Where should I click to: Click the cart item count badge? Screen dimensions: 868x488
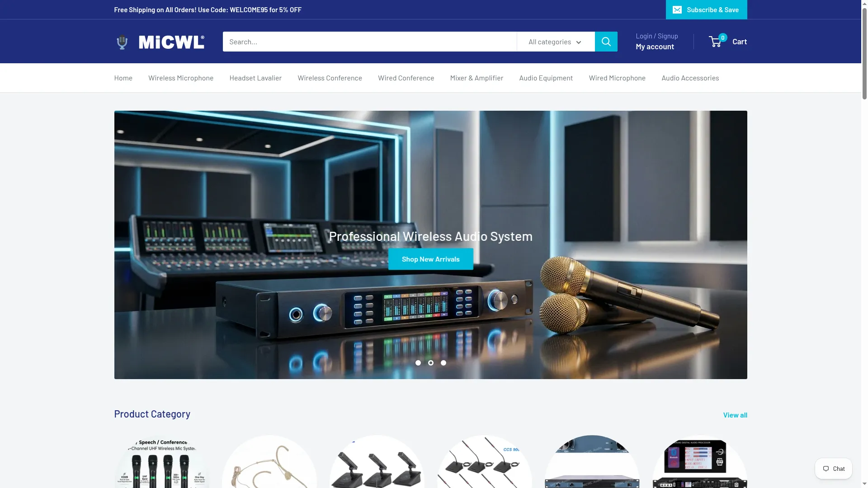tap(722, 38)
